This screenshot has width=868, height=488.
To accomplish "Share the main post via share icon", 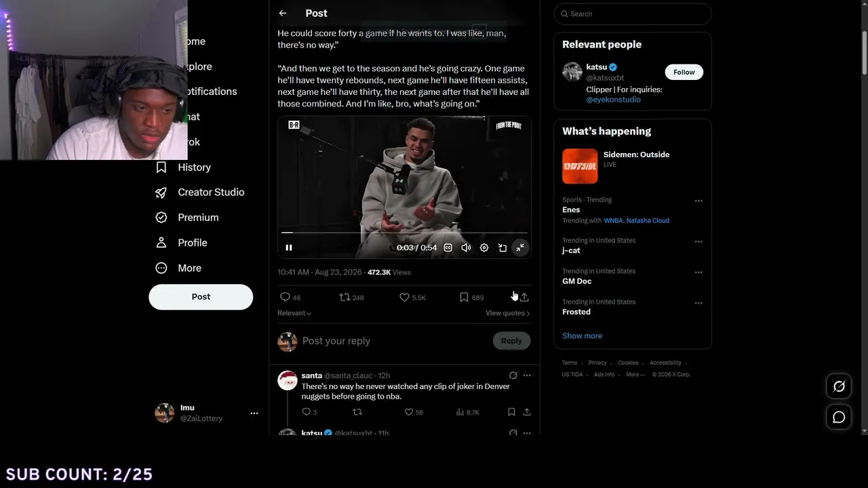I will point(524,298).
